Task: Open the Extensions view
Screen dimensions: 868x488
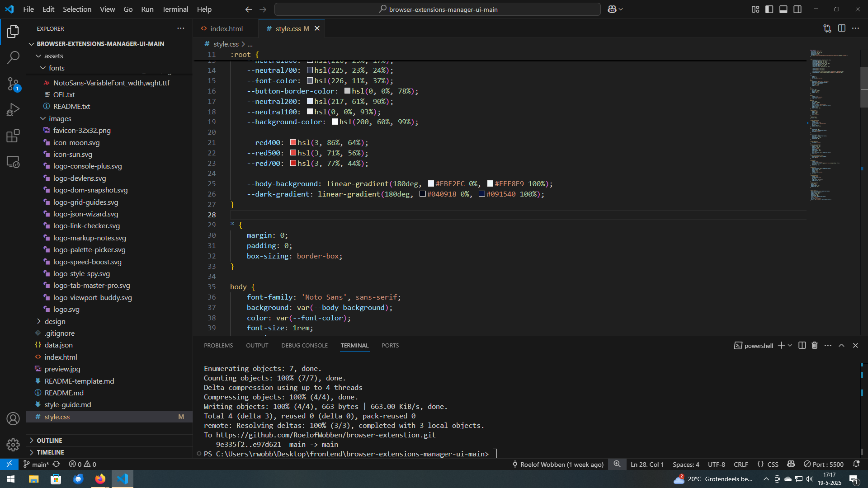Action: click(13, 136)
